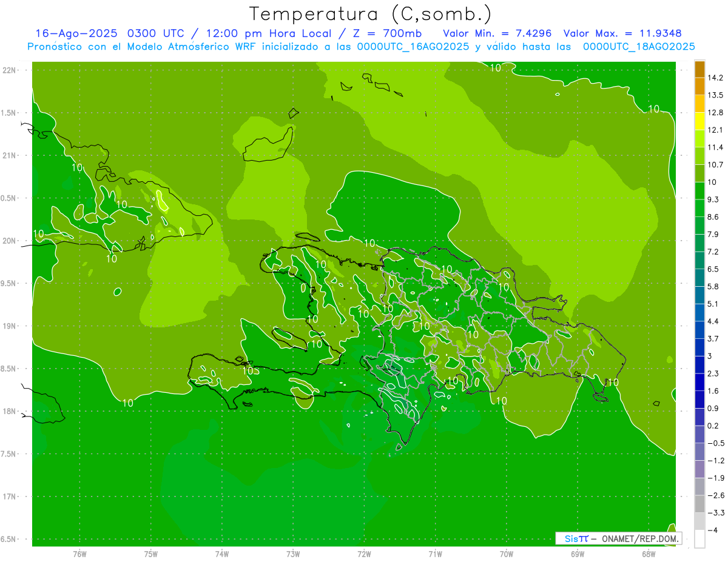Viewport: 728px width, 562px height.
Task: Click the "19N" latitude axis label
Action: click(10, 326)
